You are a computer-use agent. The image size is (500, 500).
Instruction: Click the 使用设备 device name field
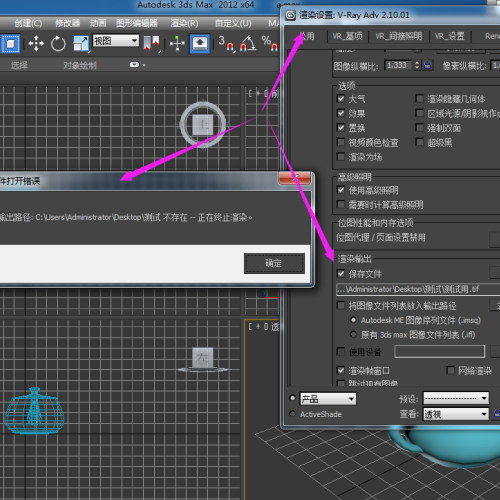(x=439, y=351)
